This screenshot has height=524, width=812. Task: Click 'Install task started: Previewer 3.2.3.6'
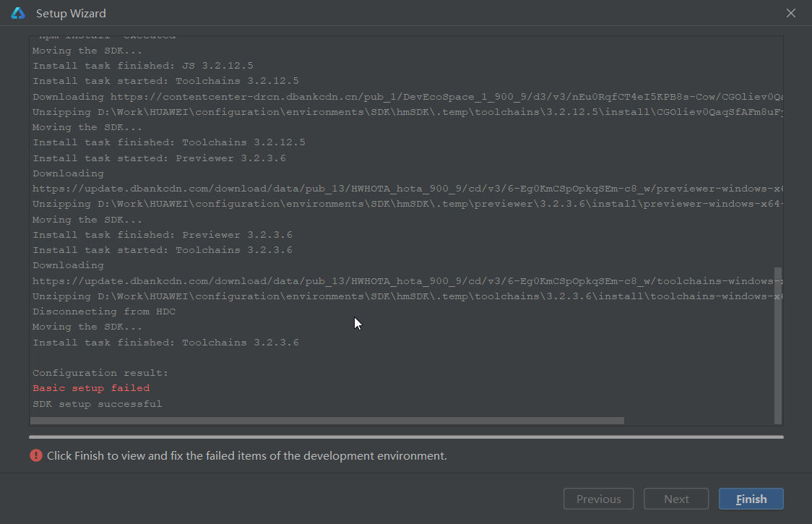point(160,158)
